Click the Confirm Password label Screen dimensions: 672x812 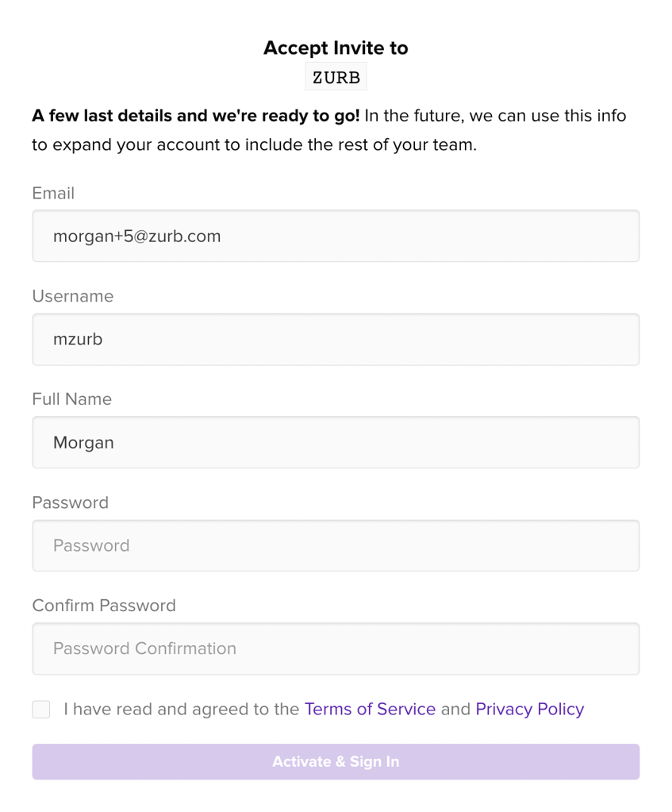pyautogui.click(x=104, y=606)
